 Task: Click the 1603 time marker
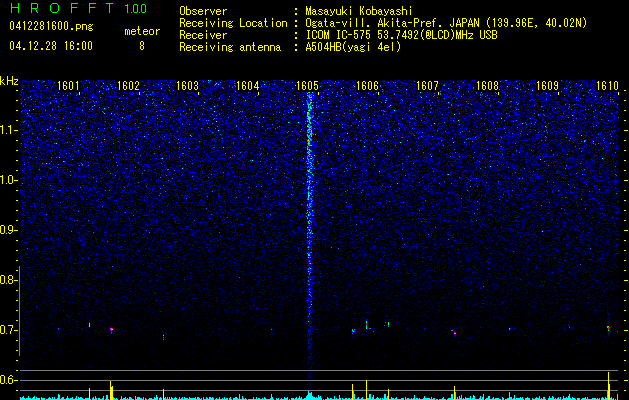tap(188, 85)
